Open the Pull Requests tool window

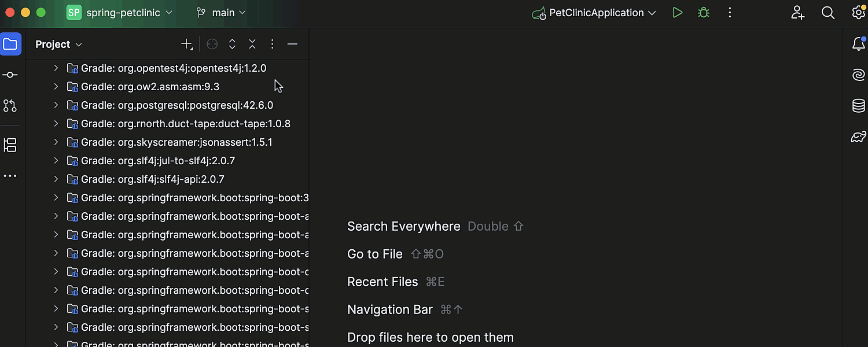[10, 106]
